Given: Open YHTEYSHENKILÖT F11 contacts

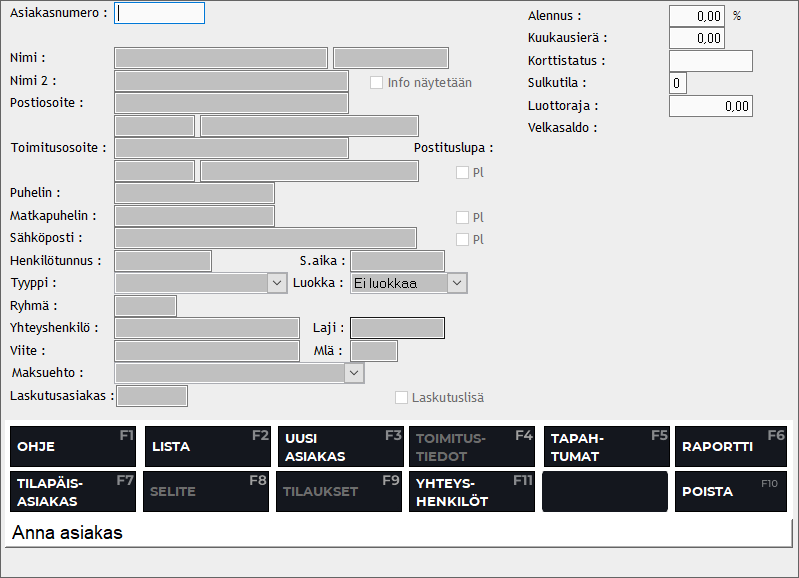Looking at the screenshot, I should point(472,491).
